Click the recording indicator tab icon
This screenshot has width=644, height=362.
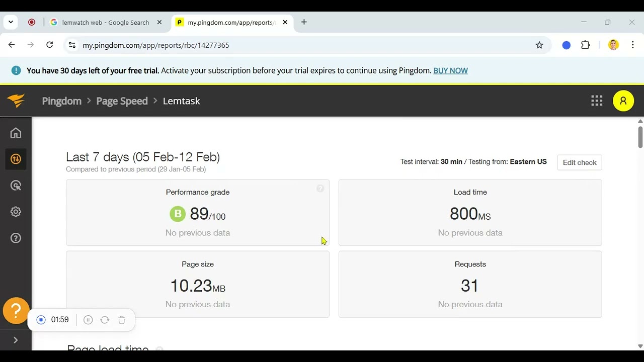[x=32, y=22]
